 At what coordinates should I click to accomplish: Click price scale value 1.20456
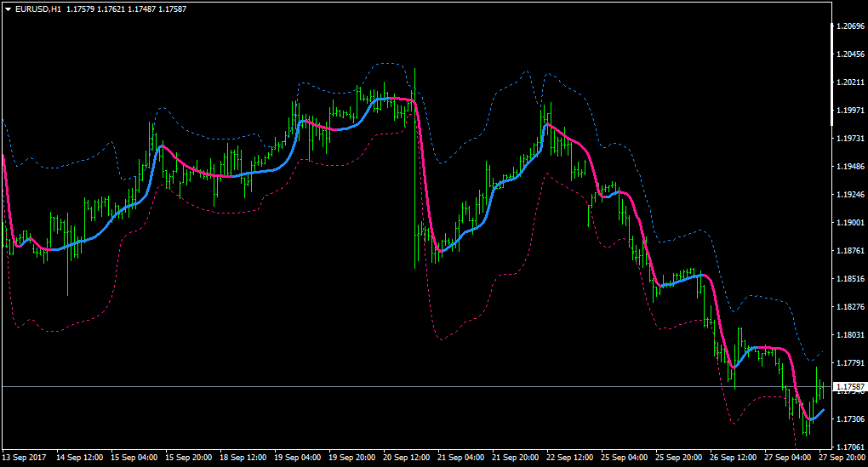coord(850,54)
